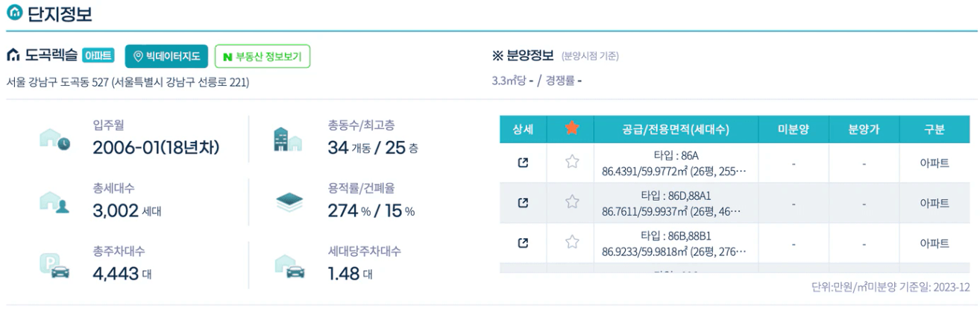Open detail link for 타입 86A row
This screenshot has height=312, width=980.
tap(523, 162)
